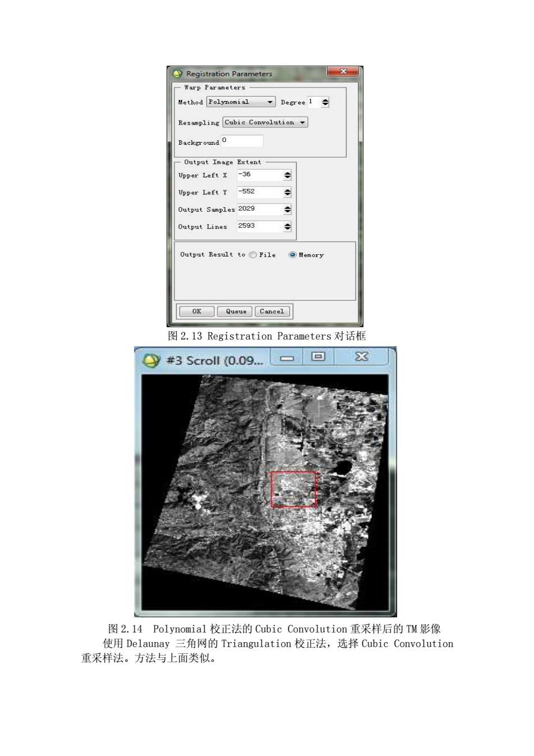The height and width of the screenshot is (756, 534).
Task: Click the #3 Scroll title bar text
Action: pyautogui.click(x=214, y=360)
